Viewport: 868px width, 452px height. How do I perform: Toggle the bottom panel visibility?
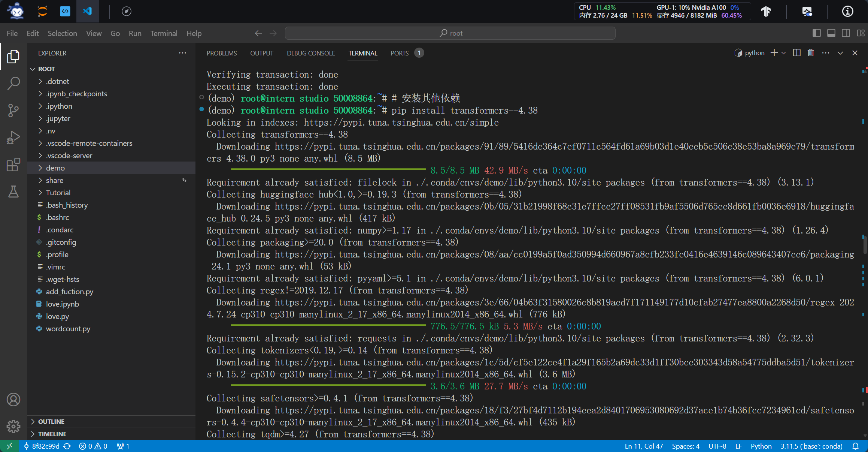point(831,33)
